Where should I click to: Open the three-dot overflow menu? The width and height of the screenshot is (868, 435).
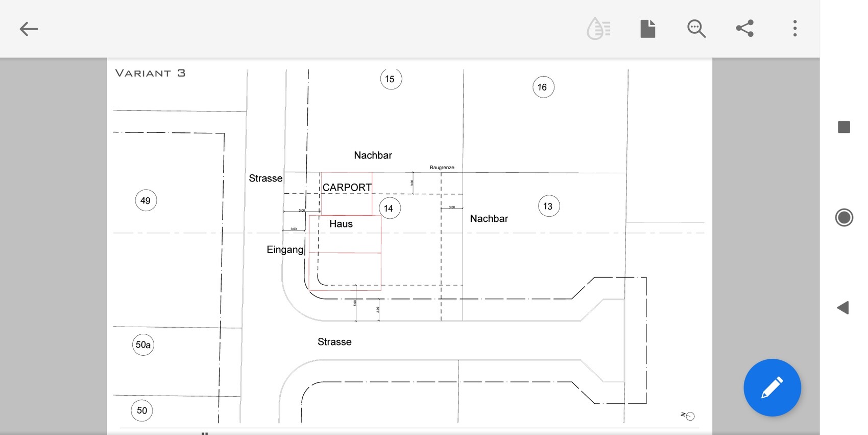[x=794, y=29]
